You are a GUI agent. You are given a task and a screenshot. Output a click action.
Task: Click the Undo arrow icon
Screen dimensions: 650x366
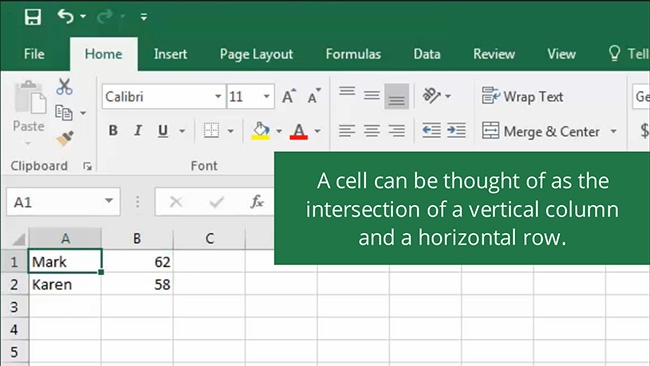[65, 17]
